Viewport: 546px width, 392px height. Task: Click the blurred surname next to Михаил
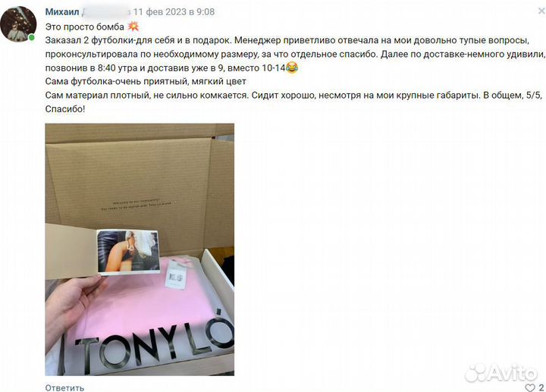click(106, 12)
